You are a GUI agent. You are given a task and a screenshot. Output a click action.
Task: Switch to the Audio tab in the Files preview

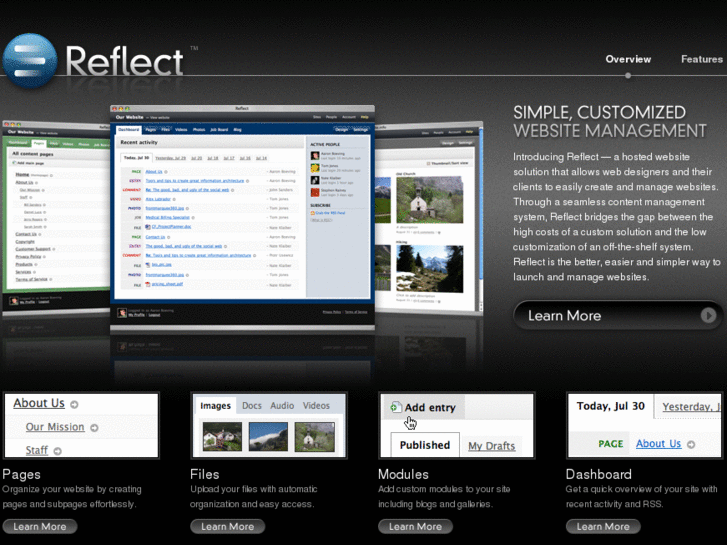coord(282,405)
